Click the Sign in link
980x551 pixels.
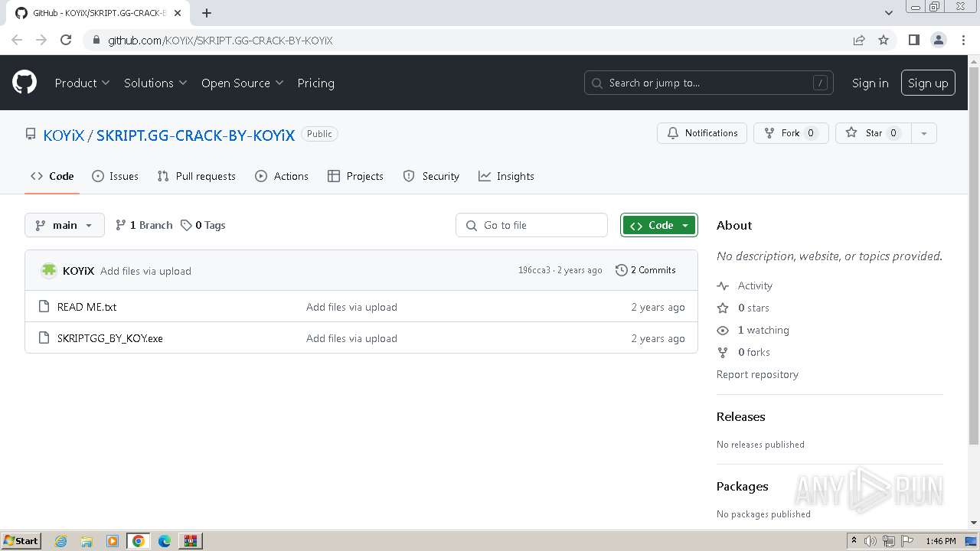870,83
